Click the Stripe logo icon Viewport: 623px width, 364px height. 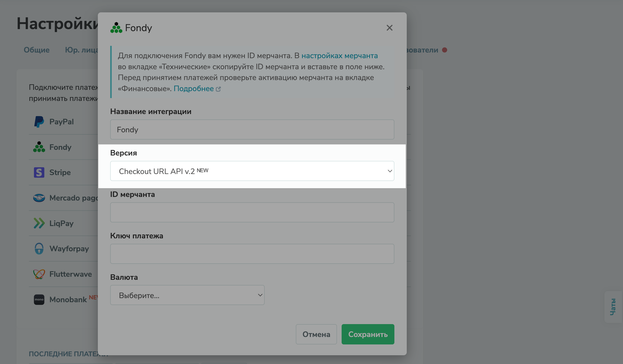coord(39,172)
